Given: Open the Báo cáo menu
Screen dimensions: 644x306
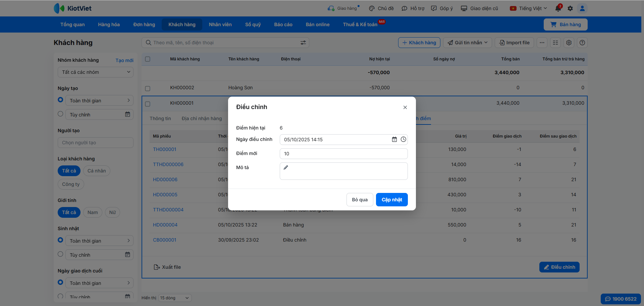Looking at the screenshot, I should tap(283, 24).
